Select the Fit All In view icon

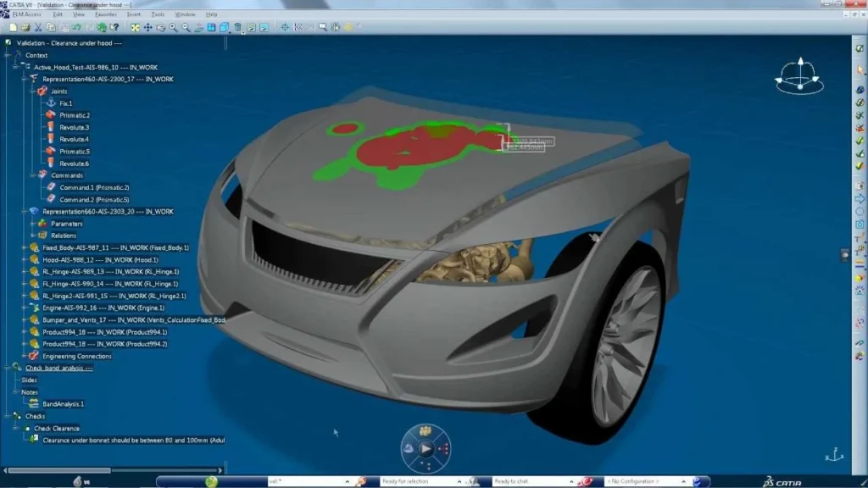click(x=135, y=27)
